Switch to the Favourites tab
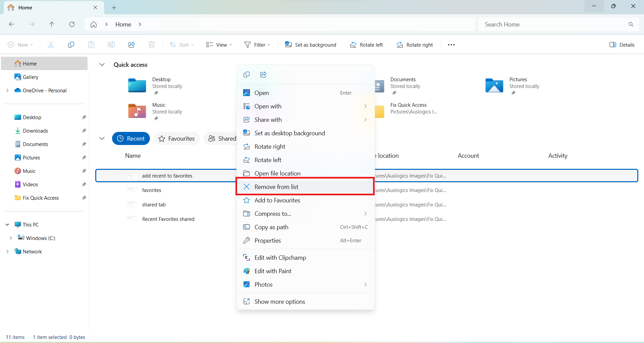 point(176,138)
